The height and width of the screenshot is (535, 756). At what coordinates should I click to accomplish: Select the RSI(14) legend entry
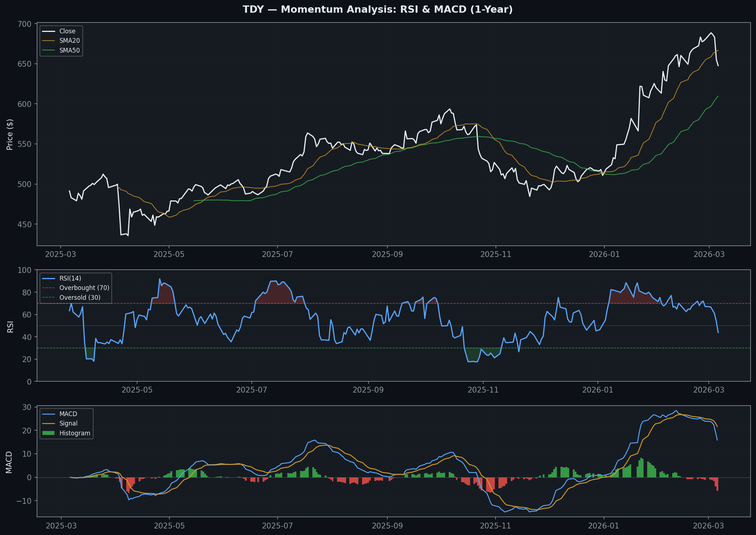(70, 278)
